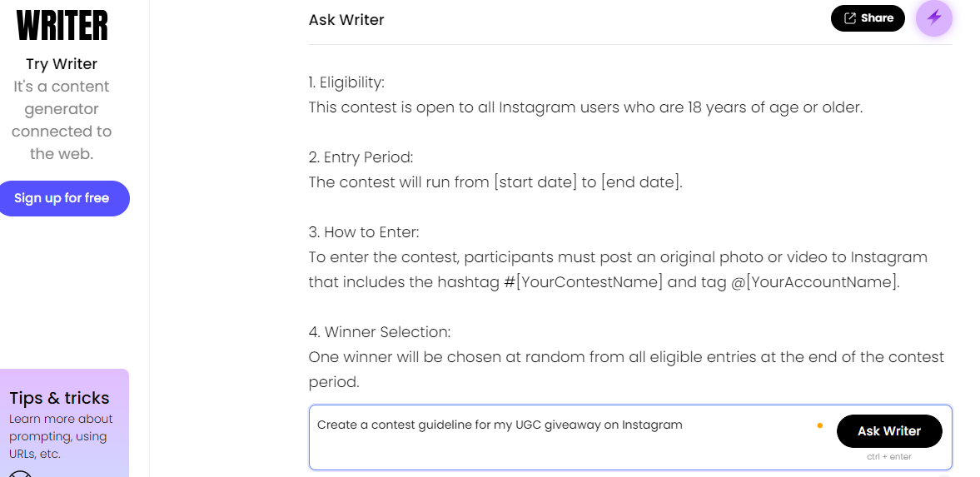Click the '3. How to Enter:' heading
This screenshot has width=980, height=477.
[364, 232]
